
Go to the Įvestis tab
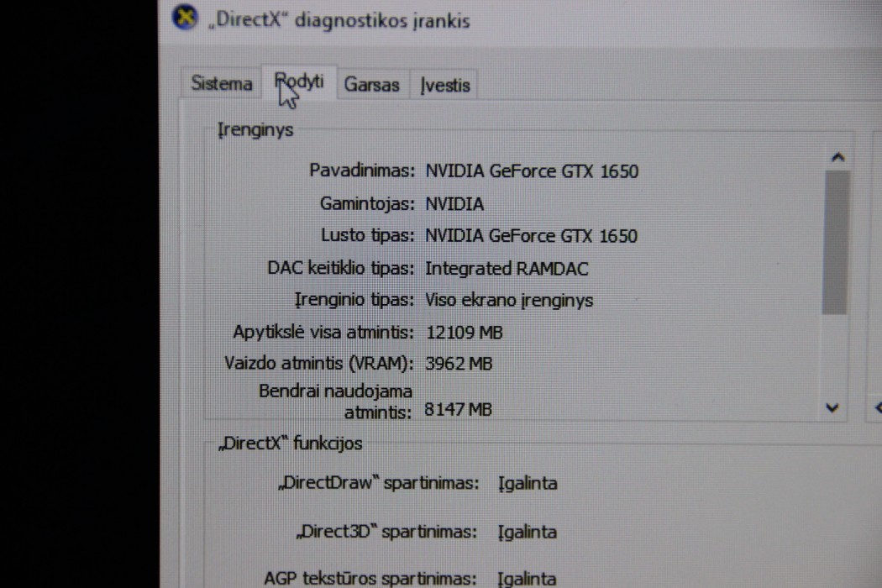(x=445, y=86)
